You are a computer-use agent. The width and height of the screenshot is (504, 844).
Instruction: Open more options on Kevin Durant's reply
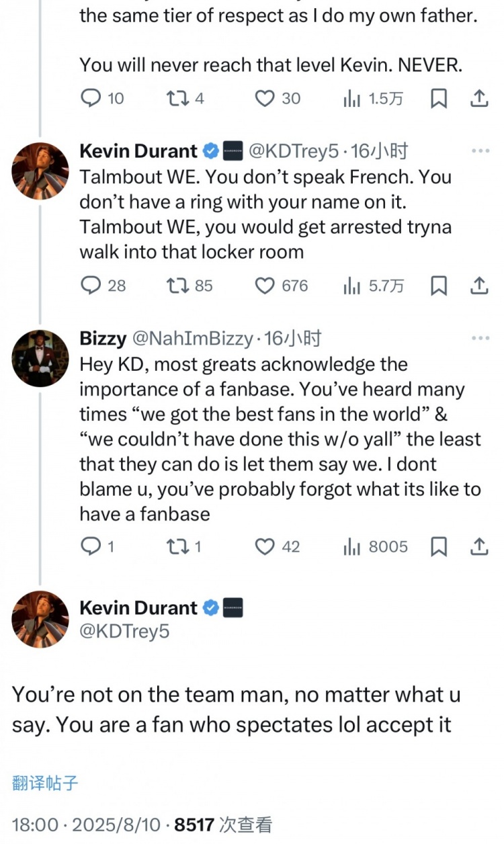[x=480, y=151]
